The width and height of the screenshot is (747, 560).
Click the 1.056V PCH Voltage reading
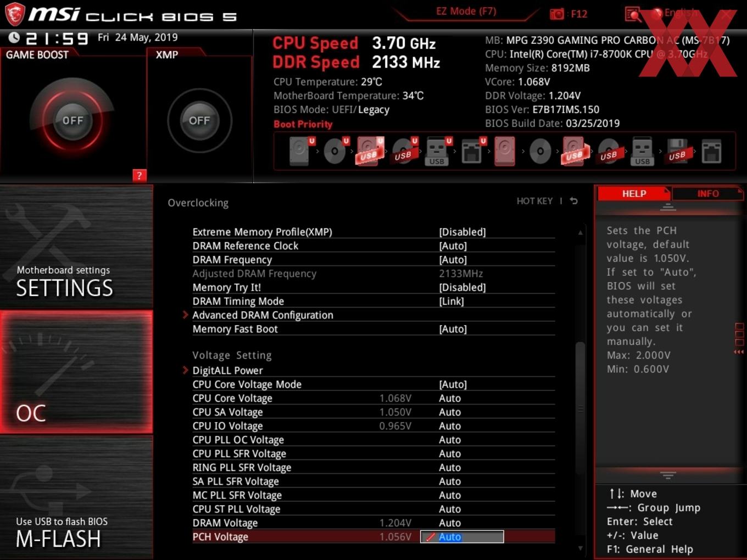point(395,537)
